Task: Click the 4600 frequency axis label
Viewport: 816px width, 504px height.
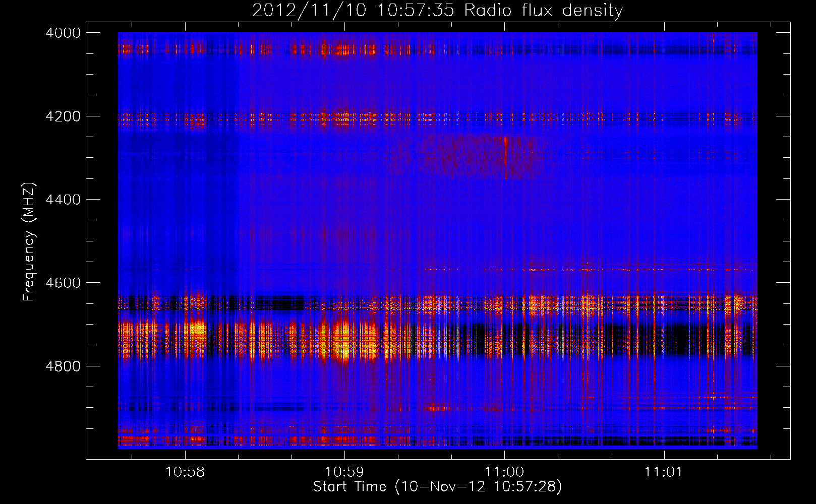Action: (63, 283)
